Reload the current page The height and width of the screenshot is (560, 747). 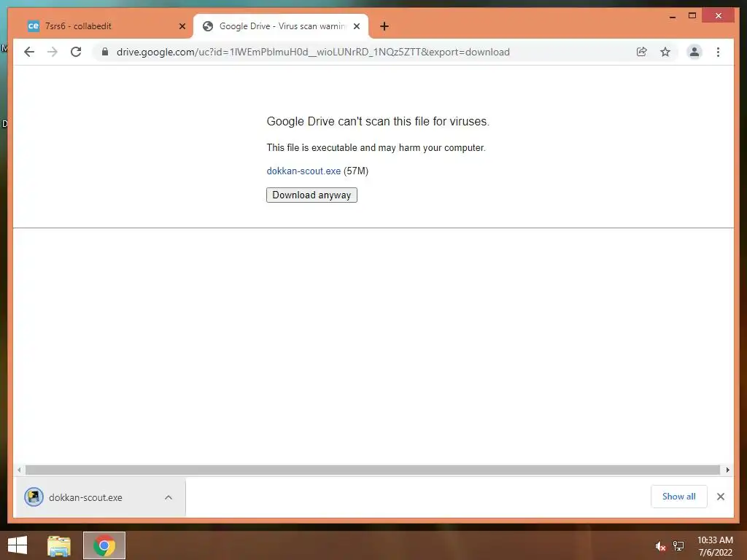pyautogui.click(x=76, y=52)
